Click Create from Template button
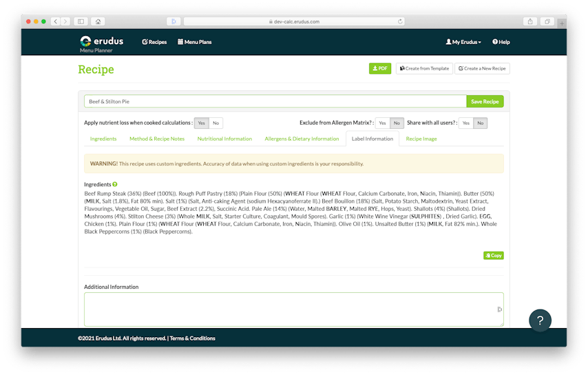Viewport: 588px width, 375px height. (424, 68)
